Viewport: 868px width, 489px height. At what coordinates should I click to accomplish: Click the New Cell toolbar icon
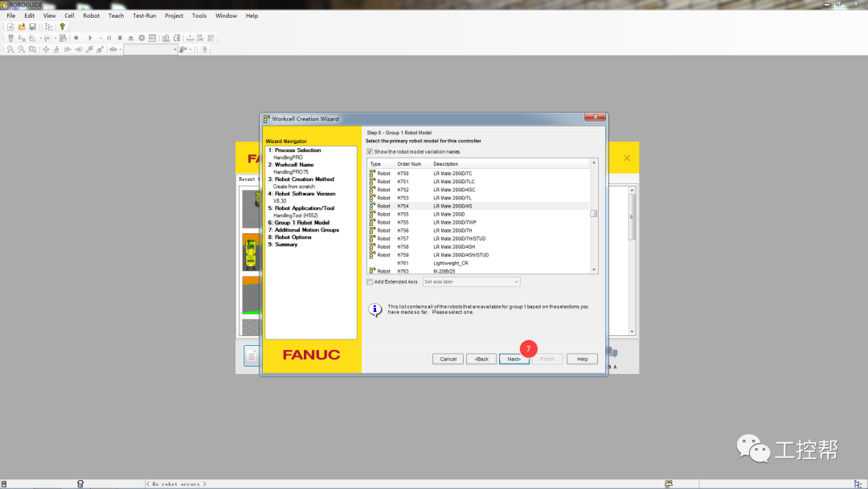10,27
